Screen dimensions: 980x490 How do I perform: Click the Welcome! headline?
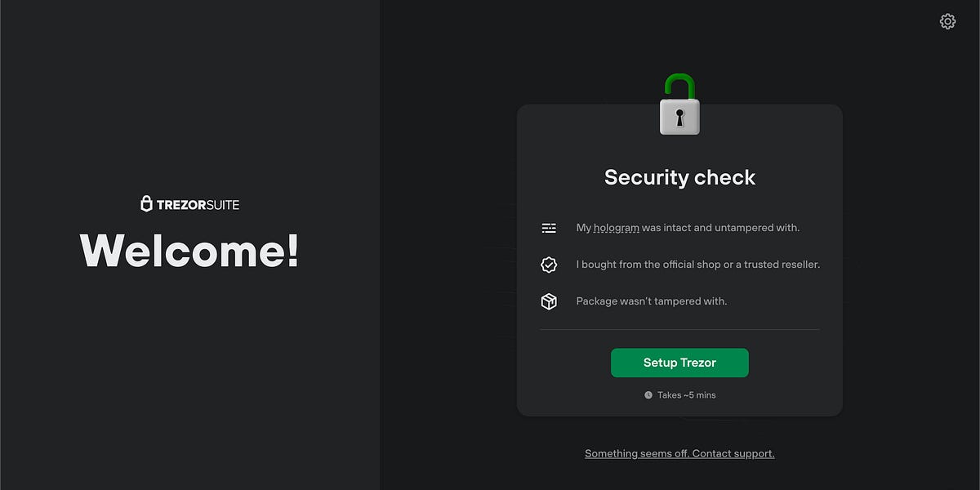[x=189, y=253]
